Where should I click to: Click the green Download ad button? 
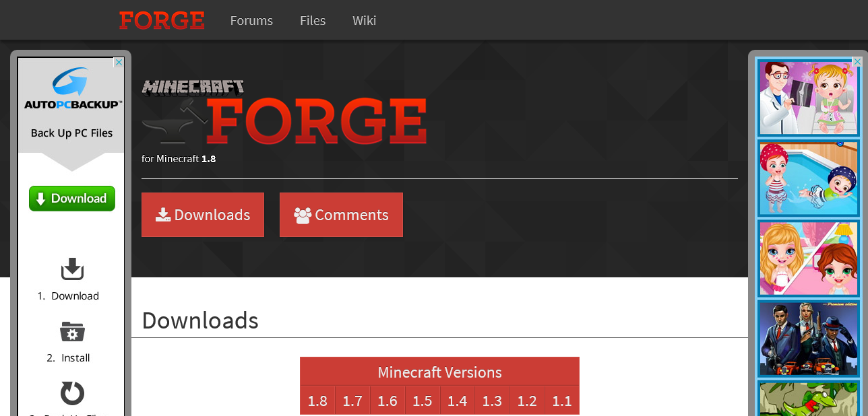point(72,199)
